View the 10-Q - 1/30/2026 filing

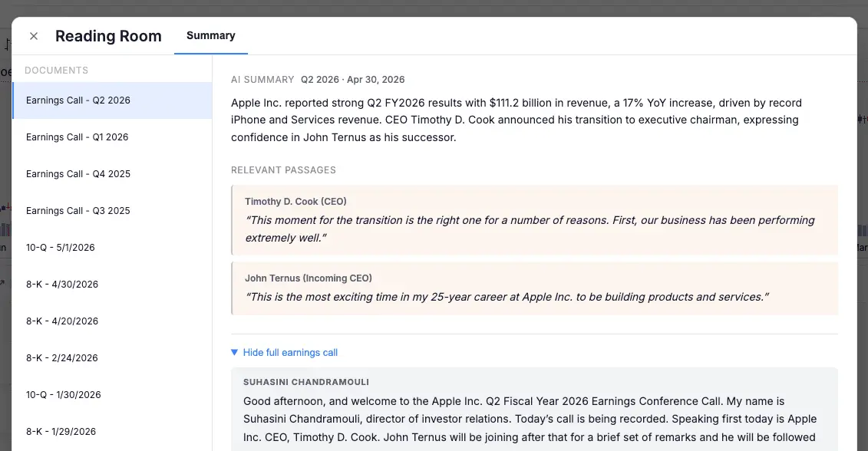pyautogui.click(x=112, y=394)
